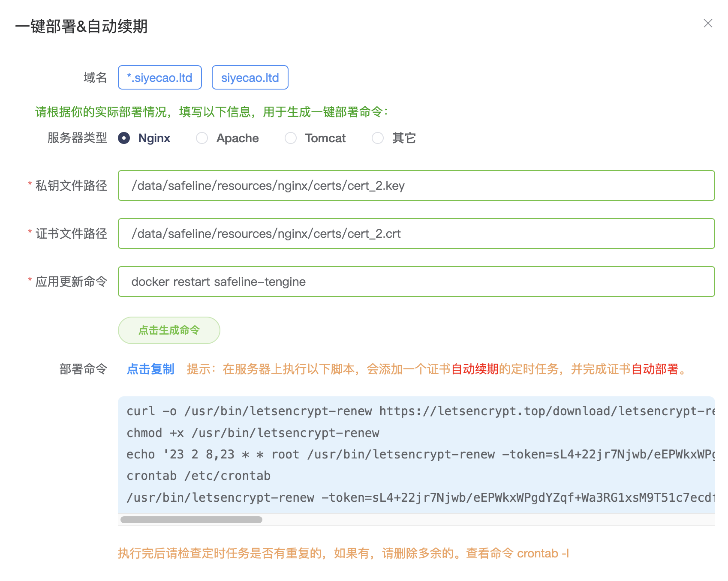Select the cert_2.key path text
The height and width of the screenshot is (581, 728).
point(268,186)
